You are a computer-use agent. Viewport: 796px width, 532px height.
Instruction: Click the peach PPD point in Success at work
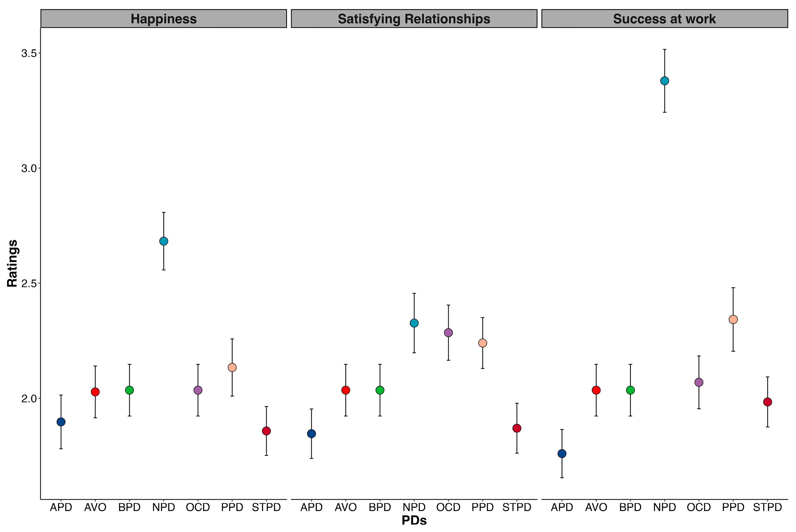point(733,319)
